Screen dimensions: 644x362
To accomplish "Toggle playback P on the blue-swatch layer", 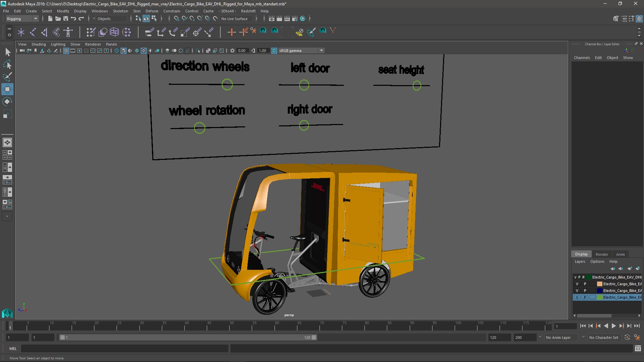I will 585,291.
